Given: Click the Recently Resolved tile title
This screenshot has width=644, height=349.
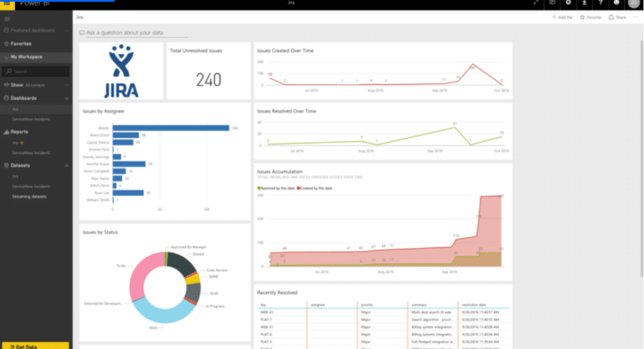Looking at the screenshot, I should [x=277, y=293].
